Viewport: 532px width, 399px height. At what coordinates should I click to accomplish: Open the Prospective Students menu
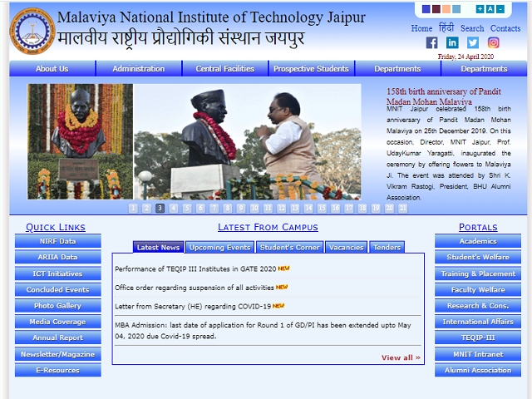tap(311, 69)
